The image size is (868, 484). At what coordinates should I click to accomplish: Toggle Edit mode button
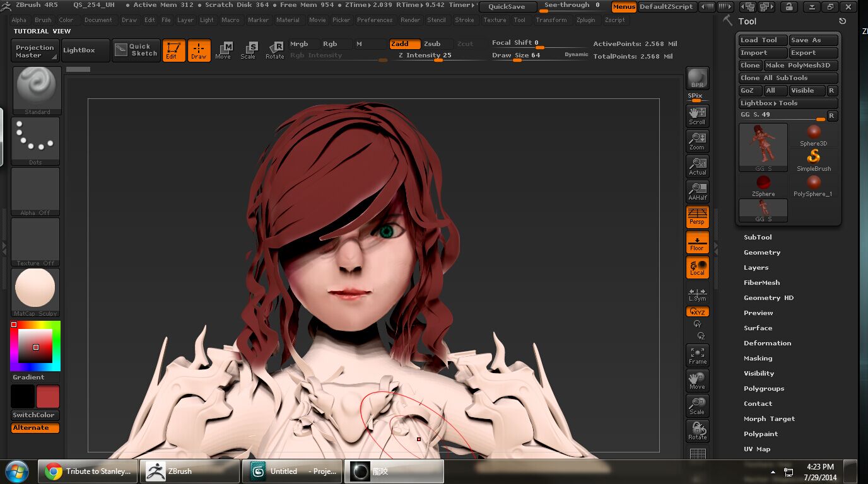tap(173, 50)
